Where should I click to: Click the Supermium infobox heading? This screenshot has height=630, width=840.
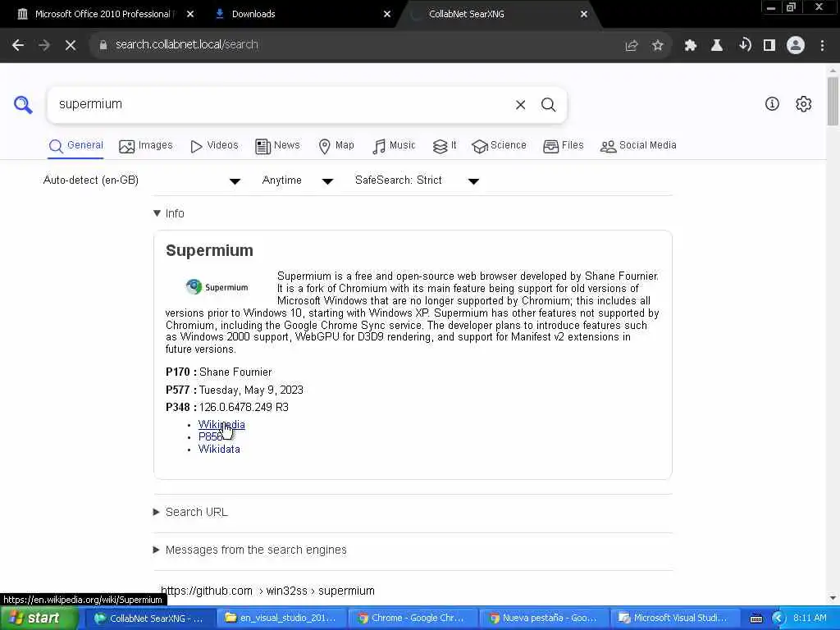point(209,251)
